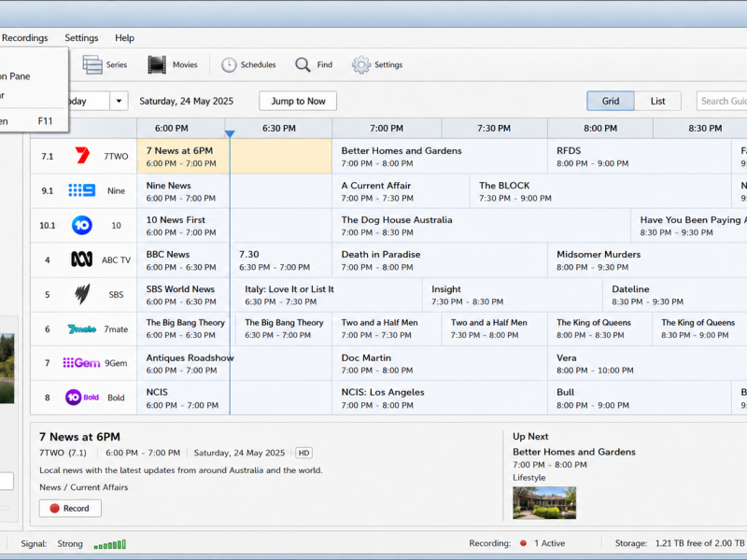Select the 7.30 program on ABC TV
This screenshot has width=747, height=560.
click(x=281, y=260)
